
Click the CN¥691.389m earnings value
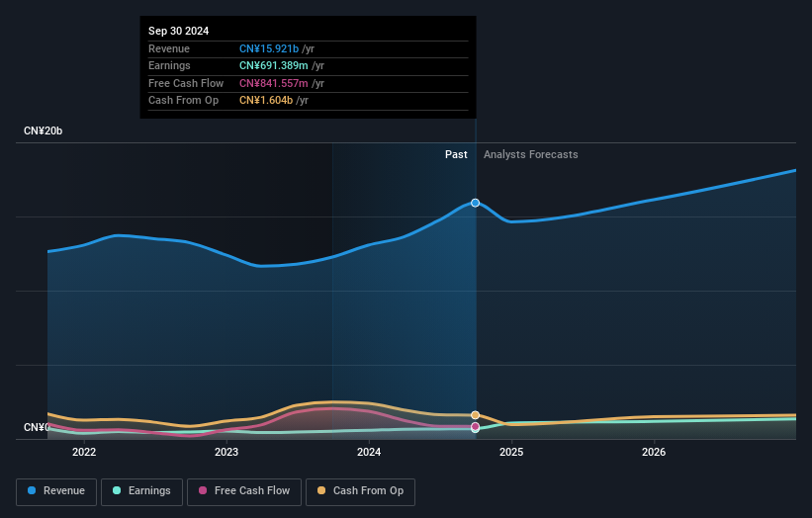(273, 65)
